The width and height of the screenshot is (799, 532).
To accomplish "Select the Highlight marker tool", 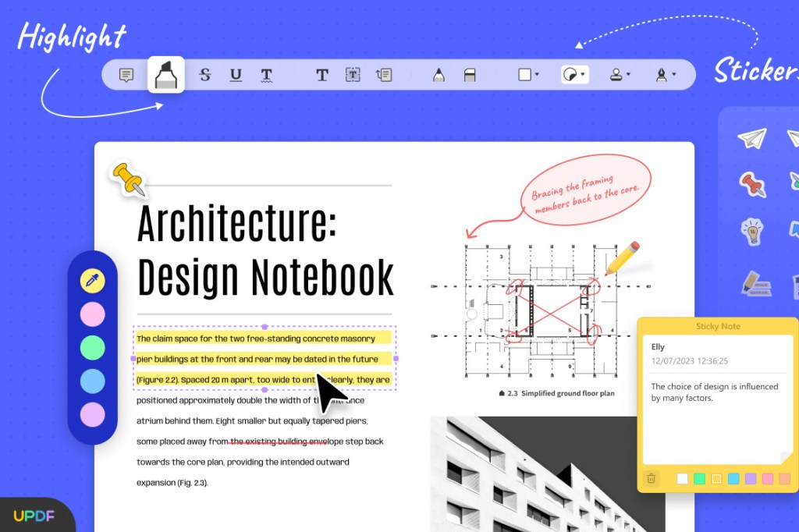I will click(166, 75).
